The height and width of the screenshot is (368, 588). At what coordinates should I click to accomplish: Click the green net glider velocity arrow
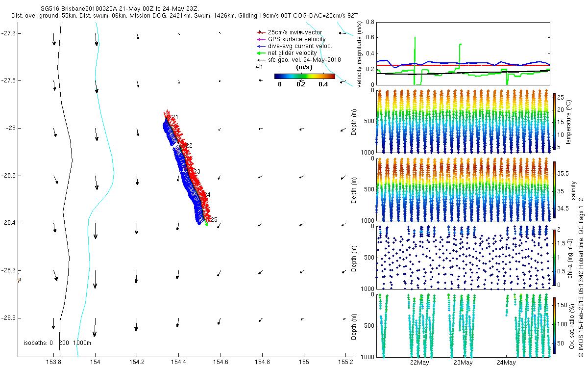pos(260,53)
